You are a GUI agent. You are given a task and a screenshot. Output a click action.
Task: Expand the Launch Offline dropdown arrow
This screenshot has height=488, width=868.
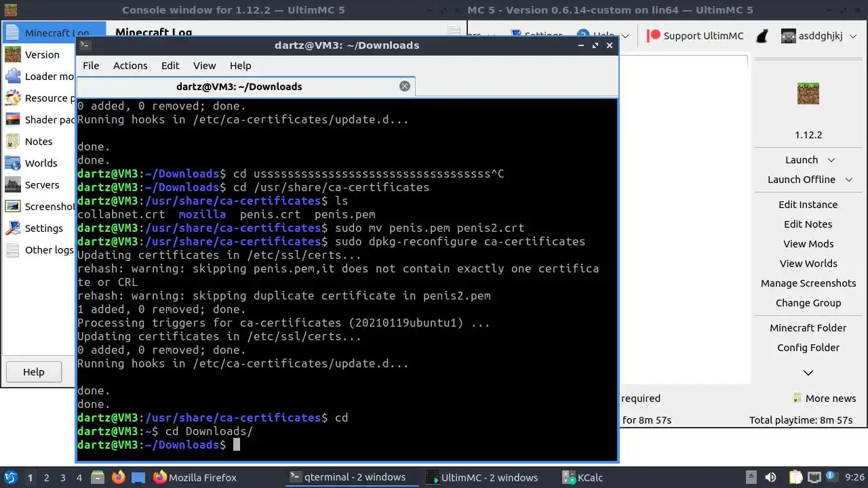(849, 180)
